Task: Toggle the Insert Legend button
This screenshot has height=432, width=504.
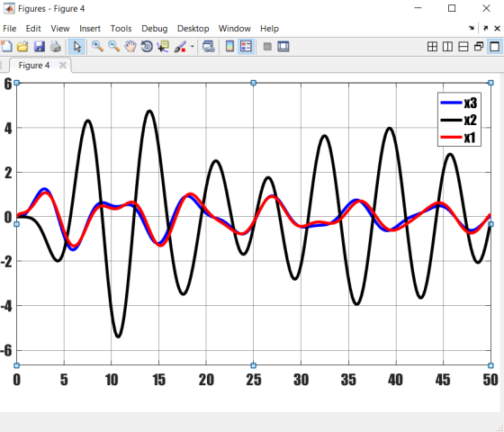Action: coord(246,47)
